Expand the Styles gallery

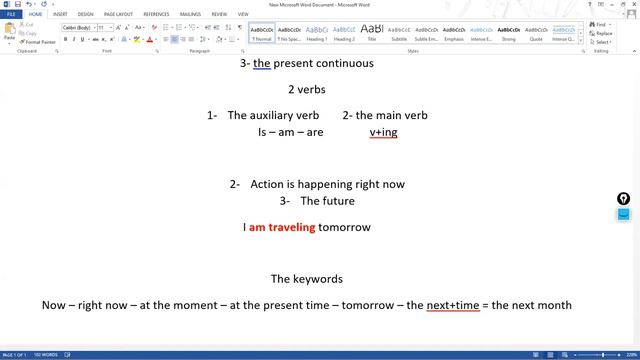(x=581, y=41)
